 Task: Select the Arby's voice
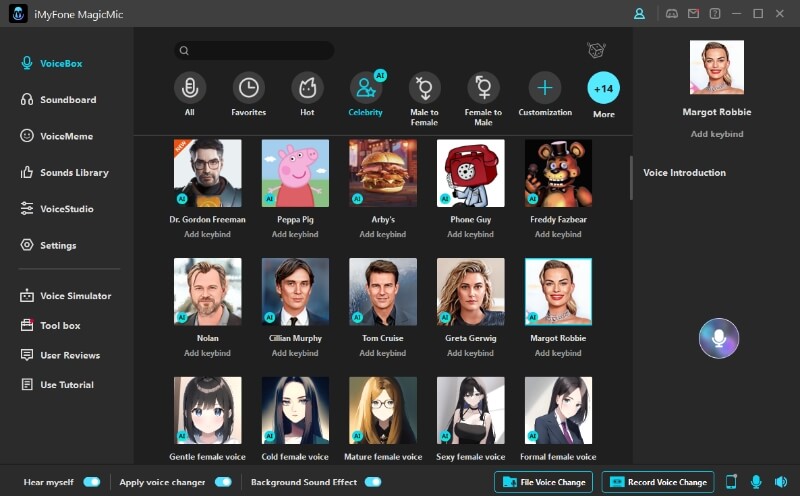383,173
